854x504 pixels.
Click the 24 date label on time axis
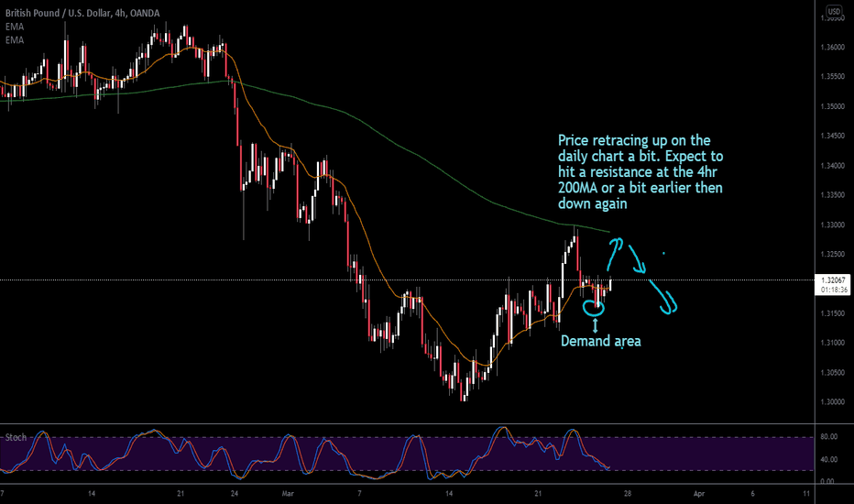(235, 494)
